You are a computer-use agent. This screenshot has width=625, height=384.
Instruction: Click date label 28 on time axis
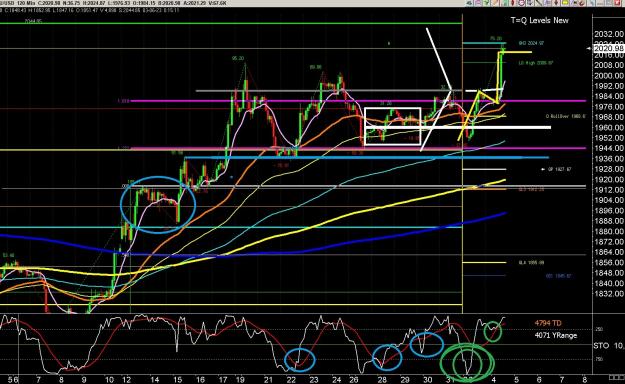click(x=382, y=380)
